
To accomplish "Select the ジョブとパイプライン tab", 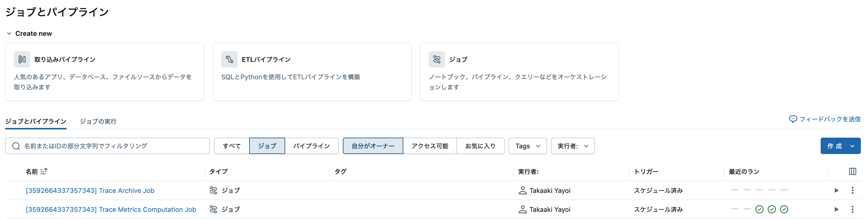I will [36, 121].
